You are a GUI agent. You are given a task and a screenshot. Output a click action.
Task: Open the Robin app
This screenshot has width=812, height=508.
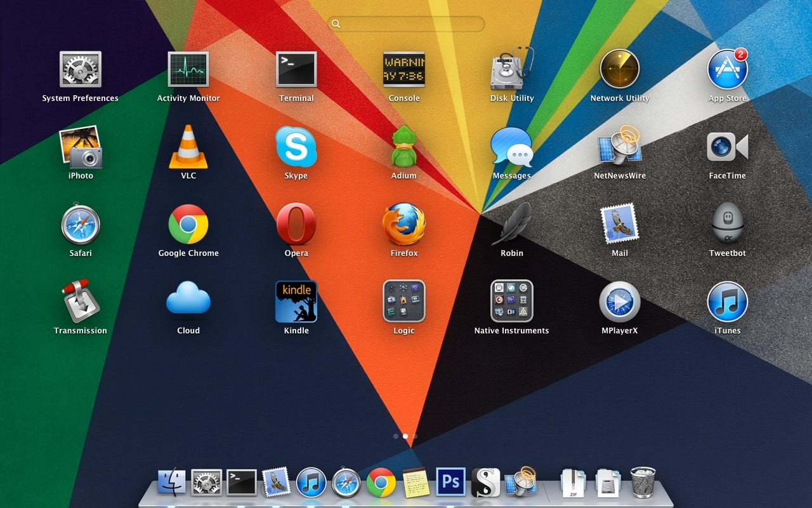pos(512,224)
